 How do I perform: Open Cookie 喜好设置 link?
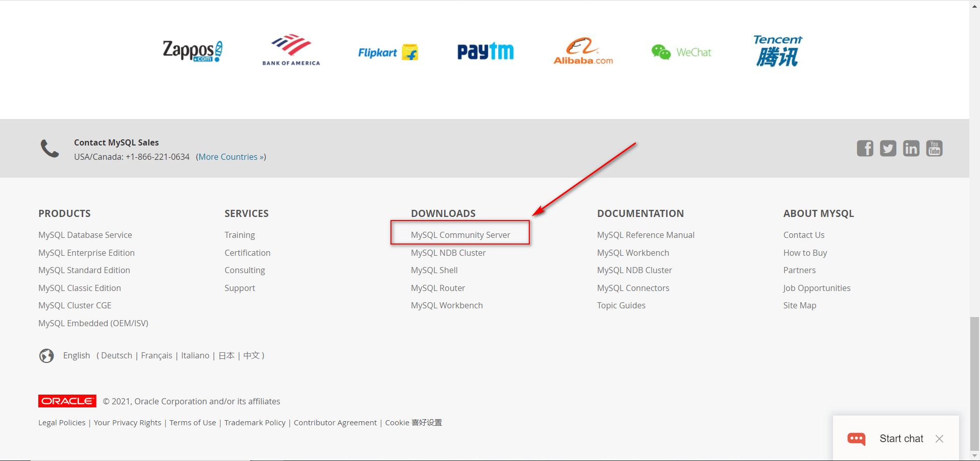(x=413, y=423)
